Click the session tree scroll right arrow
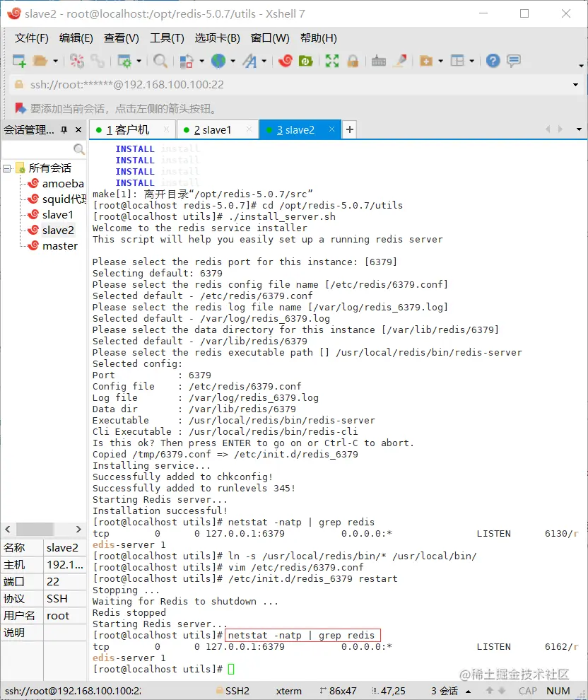588x700 pixels. pos(78,529)
